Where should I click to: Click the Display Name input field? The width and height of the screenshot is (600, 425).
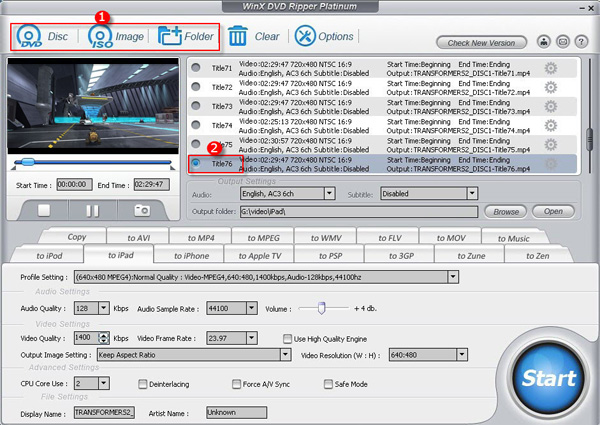point(104,412)
